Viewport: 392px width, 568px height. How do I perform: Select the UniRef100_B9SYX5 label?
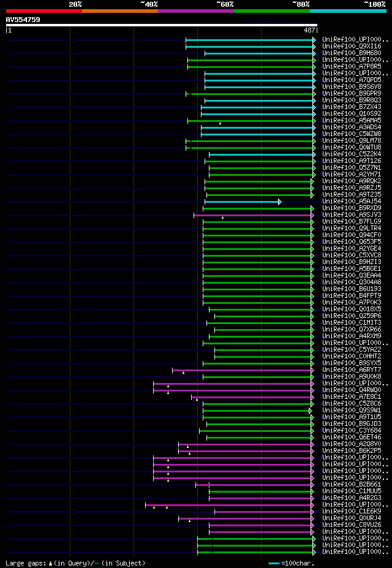pyautogui.click(x=352, y=362)
